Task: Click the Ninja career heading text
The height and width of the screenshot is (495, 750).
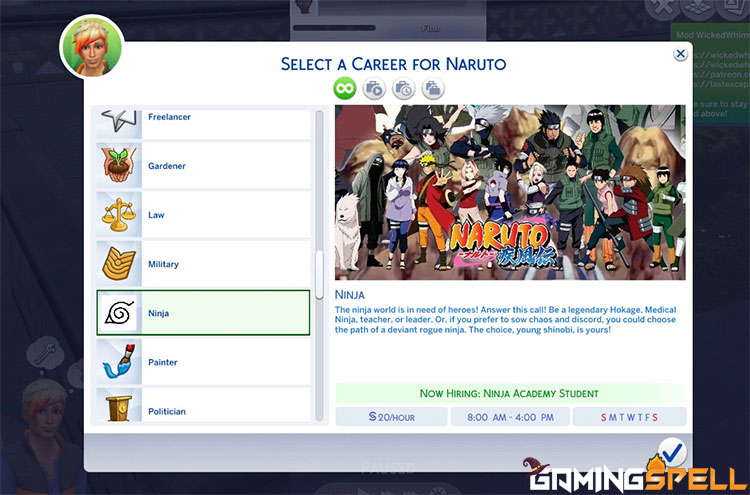Action: [x=350, y=295]
